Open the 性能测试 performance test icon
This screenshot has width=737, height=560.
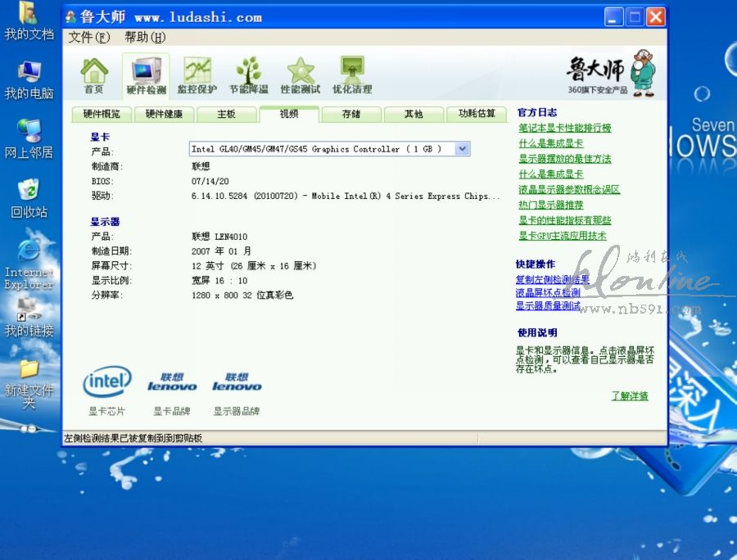[x=300, y=76]
